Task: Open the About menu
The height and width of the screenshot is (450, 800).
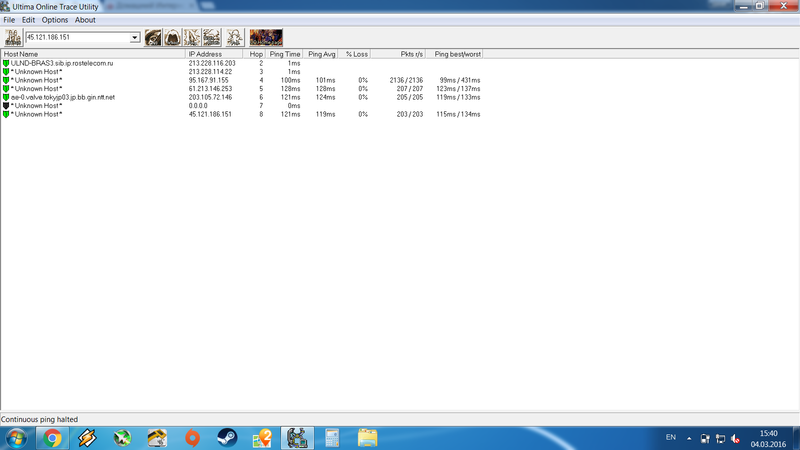Action: click(85, 20)
